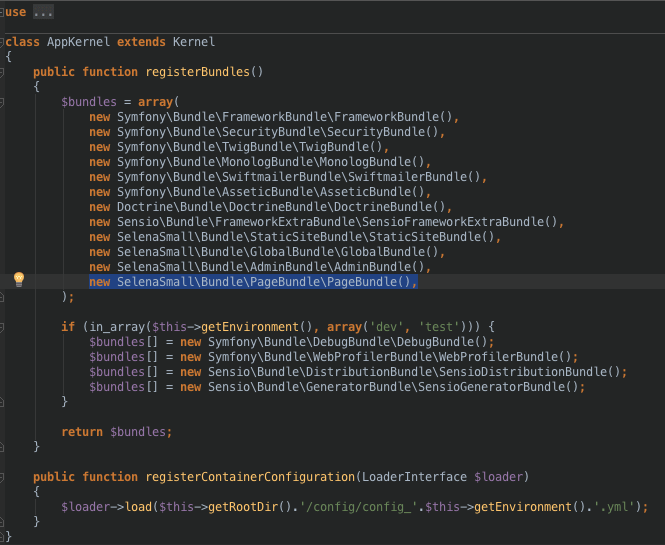The width and height of the screenshot is (665, 545).
Task: Click the AdminBundle line
Action: [260, 267]
